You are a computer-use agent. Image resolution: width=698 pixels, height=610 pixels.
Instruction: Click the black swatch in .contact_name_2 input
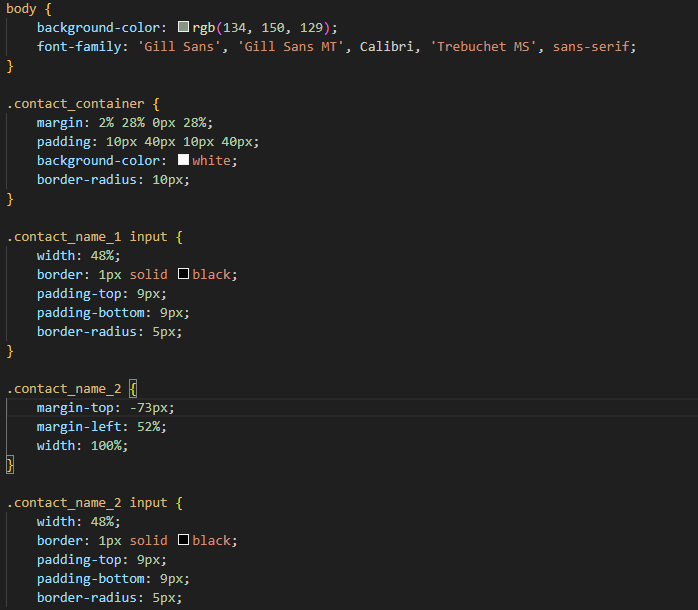(183, 540)
